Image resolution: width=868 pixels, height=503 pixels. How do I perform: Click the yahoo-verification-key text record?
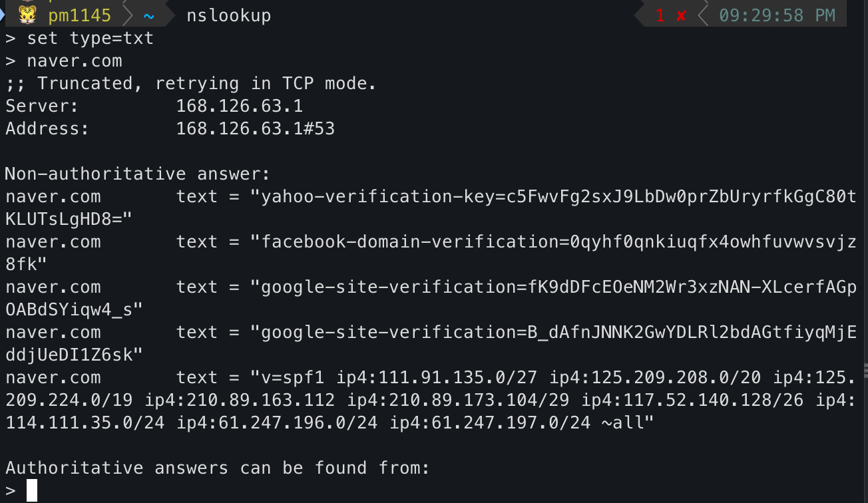tap(552, 197)
